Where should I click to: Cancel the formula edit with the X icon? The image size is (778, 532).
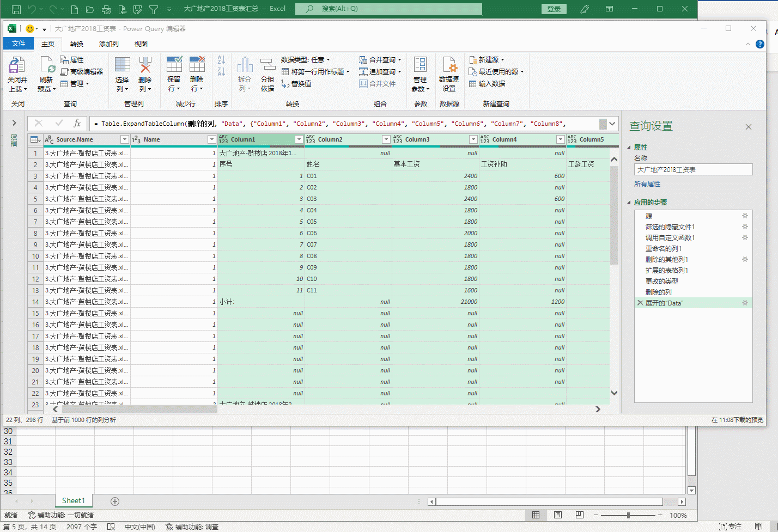(x=38, y=124)
